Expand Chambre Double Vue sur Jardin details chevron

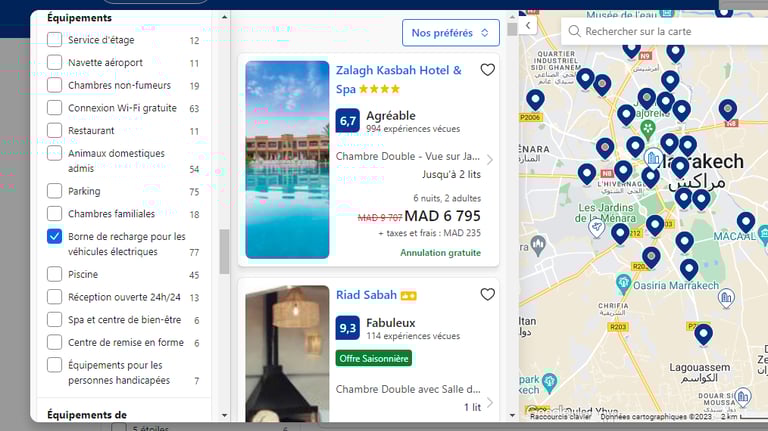(489, 159)
